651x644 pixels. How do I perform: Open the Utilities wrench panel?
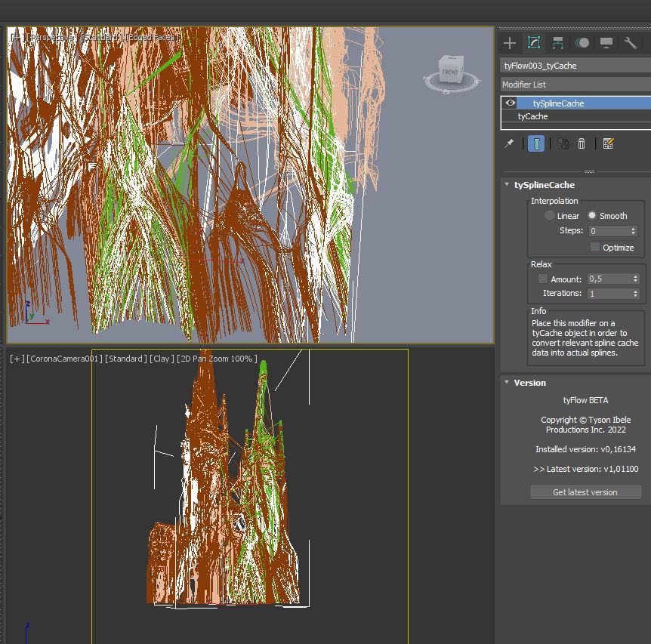pos(631,43)
